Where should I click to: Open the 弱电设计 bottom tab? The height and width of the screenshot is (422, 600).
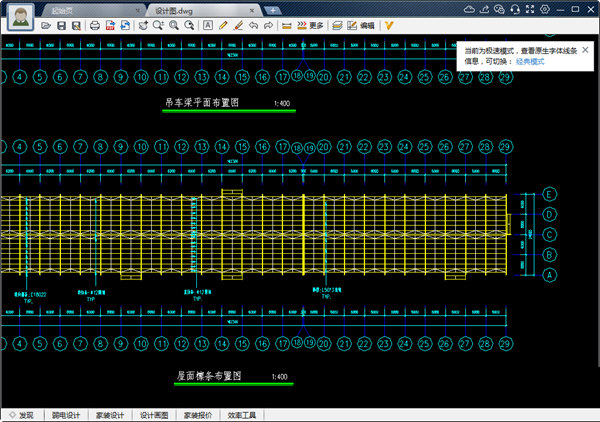coord(65,415)
